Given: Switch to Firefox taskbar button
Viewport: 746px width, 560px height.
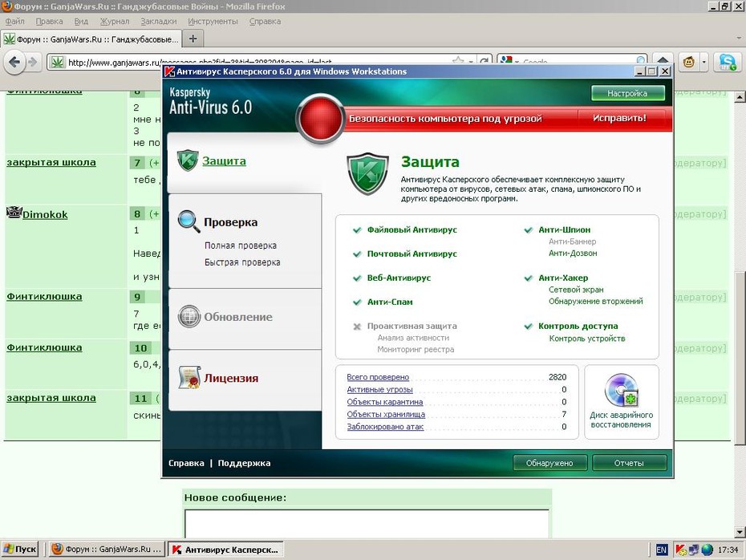Looking at the screenshot, I should click(x=107, y=549).
